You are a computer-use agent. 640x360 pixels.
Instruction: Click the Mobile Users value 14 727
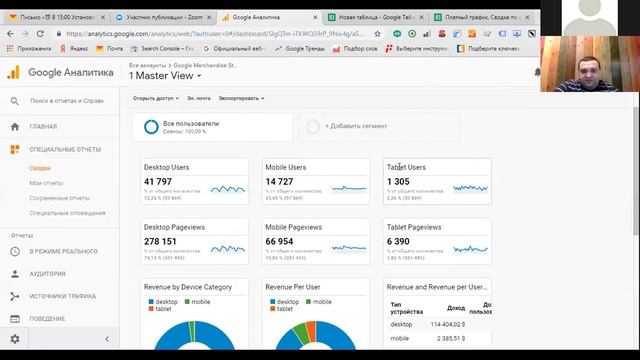[x=279, y=182]
